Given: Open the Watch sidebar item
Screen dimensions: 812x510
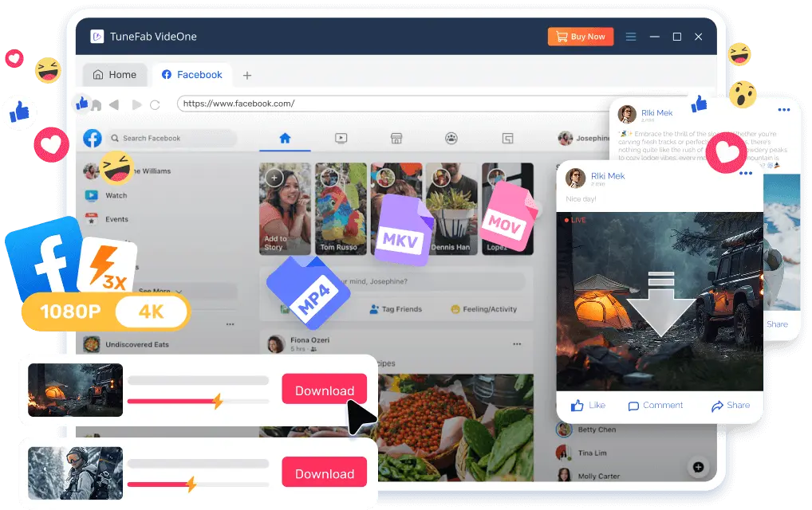Looking at the screenshot, I should (106, 195).
